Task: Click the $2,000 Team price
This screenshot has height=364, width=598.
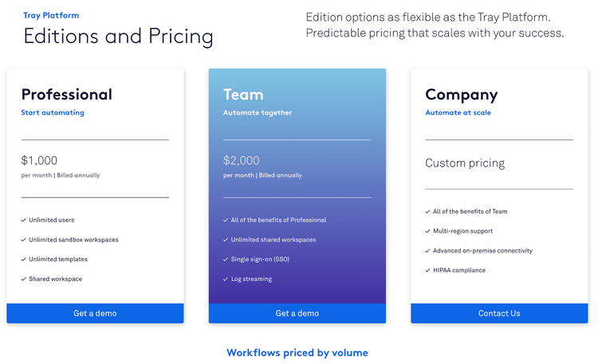Action: click(x=242, y=160)
